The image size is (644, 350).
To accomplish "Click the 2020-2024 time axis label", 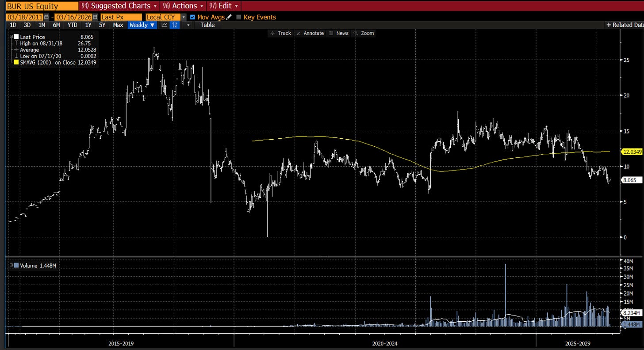I will pos(385,343).
